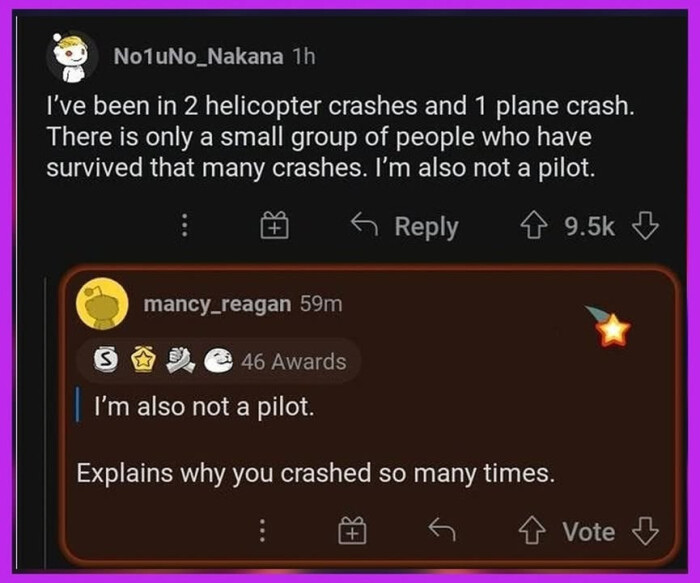Downvote mancy_reagan's reply
The width and height of the screenshot is (700, 583).
coord(645,530)
